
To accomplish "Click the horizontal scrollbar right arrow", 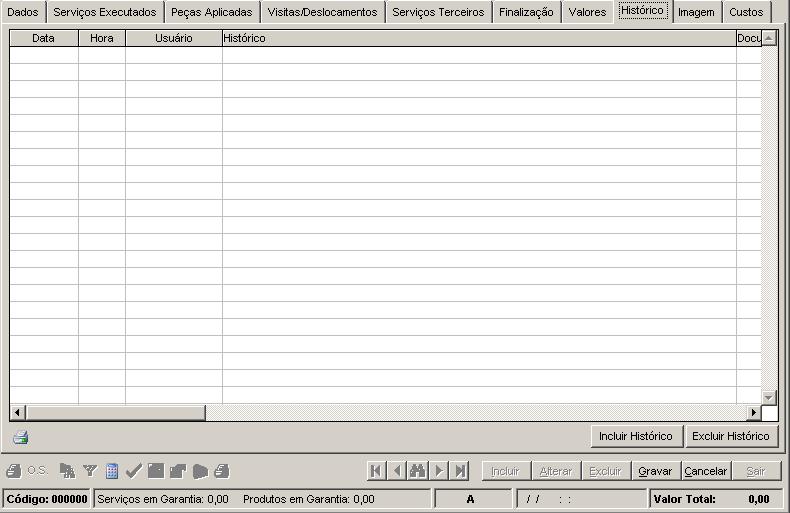I will [x=753, y=413].
